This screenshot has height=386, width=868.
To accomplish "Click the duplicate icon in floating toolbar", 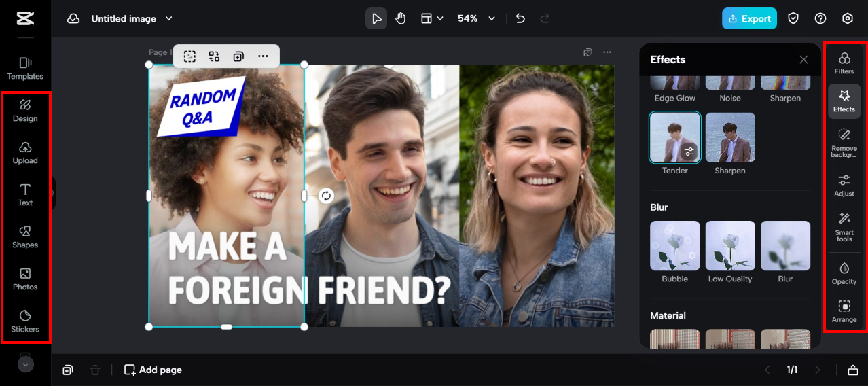I will [238, 56].
